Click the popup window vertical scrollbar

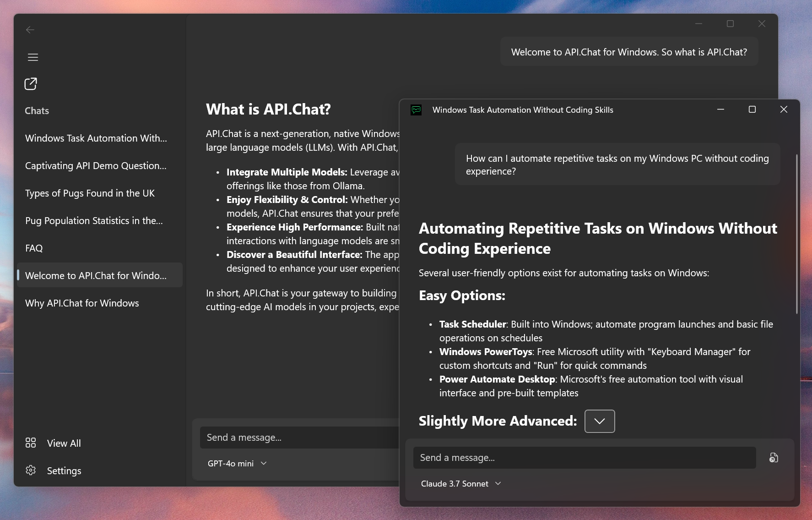796,234
